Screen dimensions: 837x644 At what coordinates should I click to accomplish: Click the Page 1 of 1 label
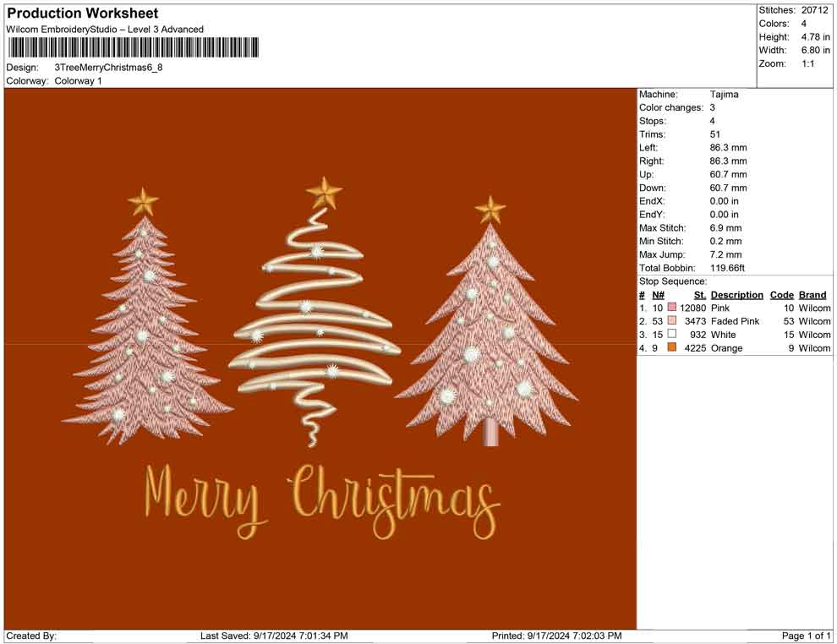pyautogui.click(x=806, y=636)
